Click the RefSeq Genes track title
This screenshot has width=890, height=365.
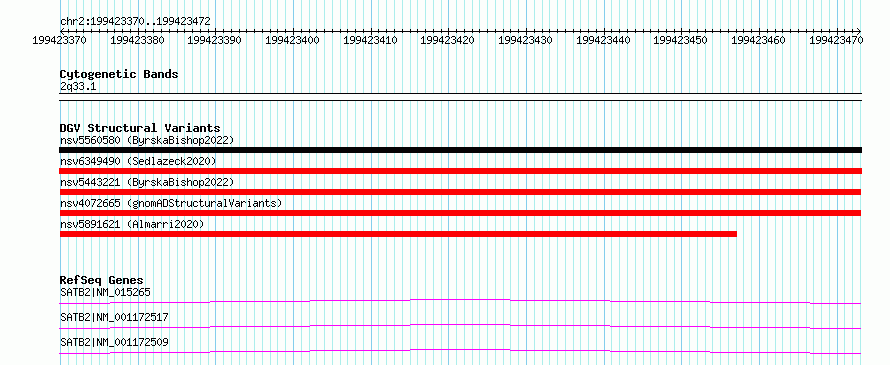click(102, 280)
